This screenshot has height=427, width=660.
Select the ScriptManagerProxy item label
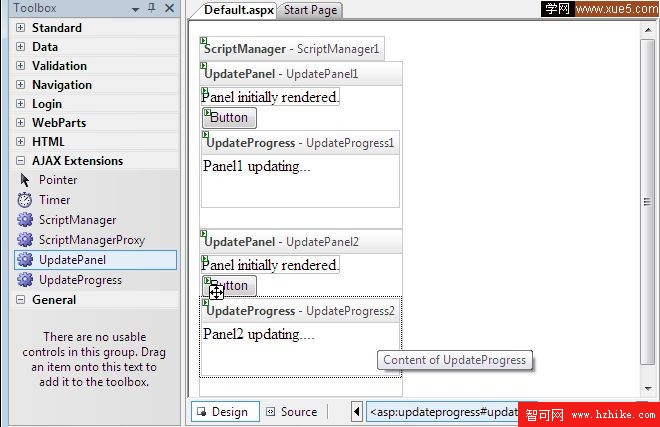pos(92,240)
